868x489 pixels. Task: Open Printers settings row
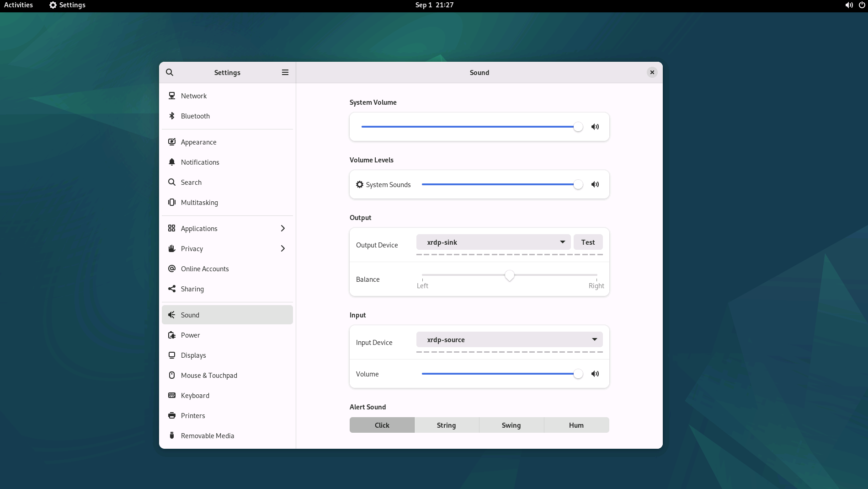[227, 415]
